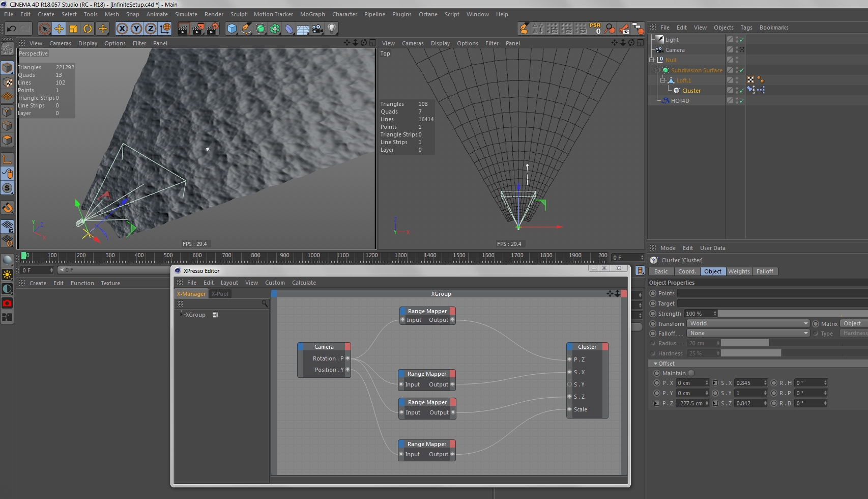Click the Undo arrow icon
Screen dimensions: 868x499
pyautogui.click(x=11, y=29)
